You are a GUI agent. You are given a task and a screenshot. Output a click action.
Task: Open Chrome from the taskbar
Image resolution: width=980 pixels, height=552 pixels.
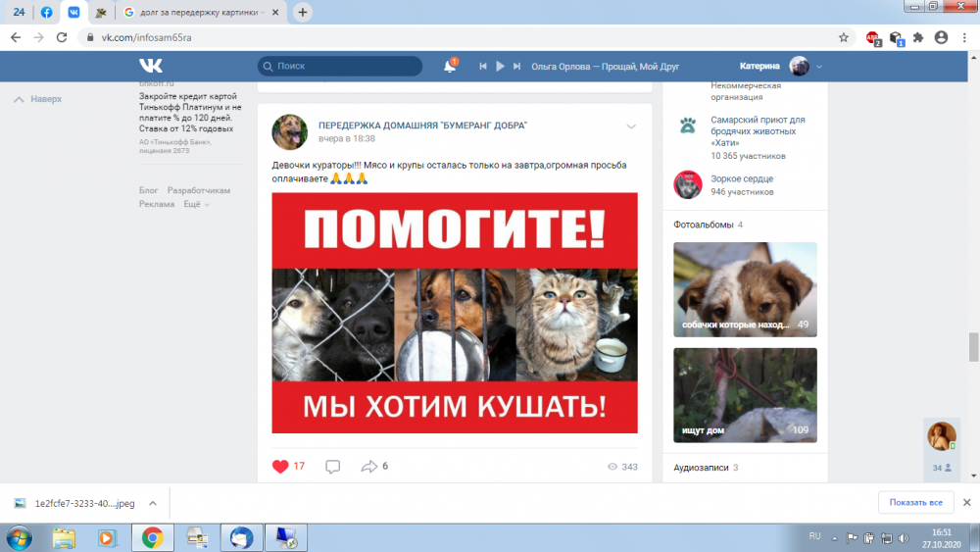pos(153,537)
